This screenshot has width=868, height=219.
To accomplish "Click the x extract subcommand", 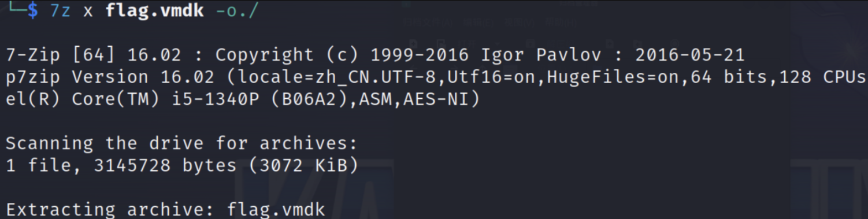I will click(x=88, y=12).
